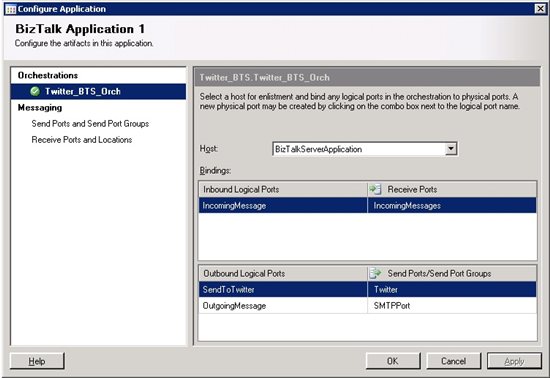Open the Twitter send port cell
This screenshot has width=550, height=378.
click(452, 290)
